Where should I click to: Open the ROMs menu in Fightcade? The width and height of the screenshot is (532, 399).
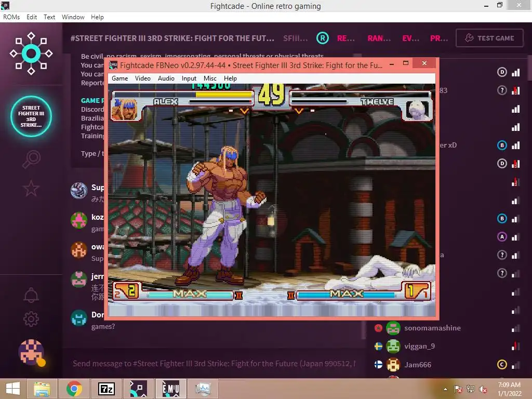[x=11, y=17]
